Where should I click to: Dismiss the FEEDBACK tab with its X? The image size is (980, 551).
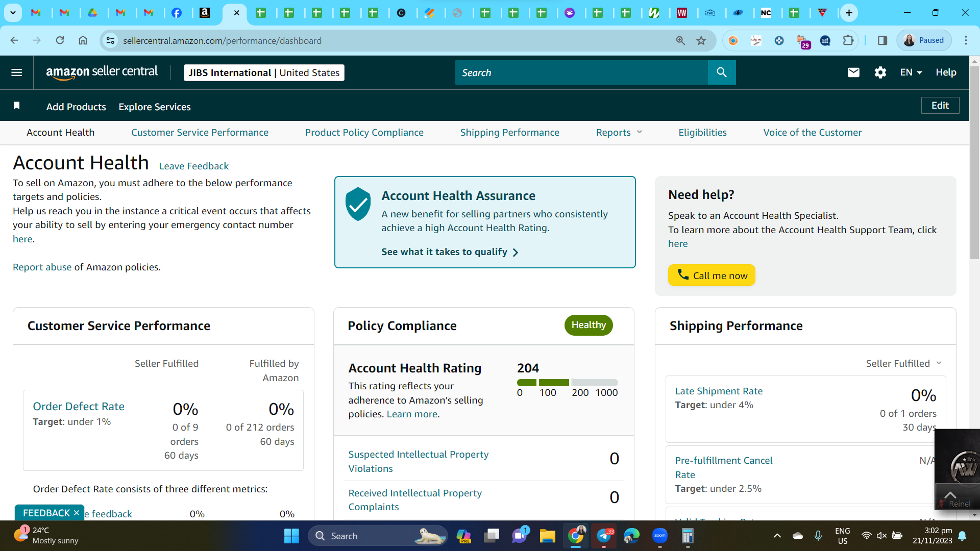77,513
